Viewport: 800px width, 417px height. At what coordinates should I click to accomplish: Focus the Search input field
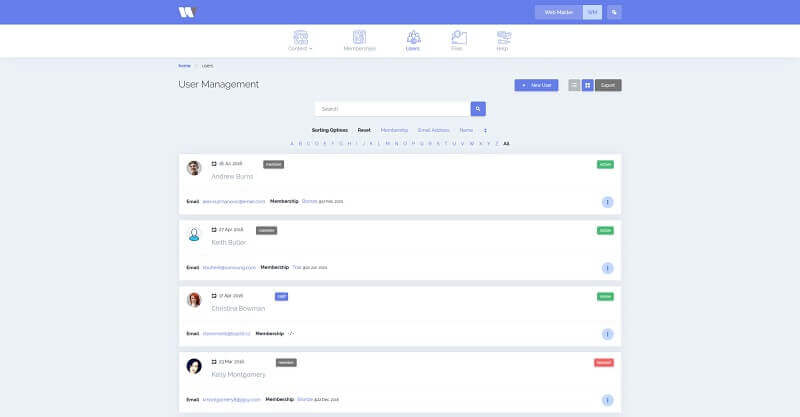point(392,109)
